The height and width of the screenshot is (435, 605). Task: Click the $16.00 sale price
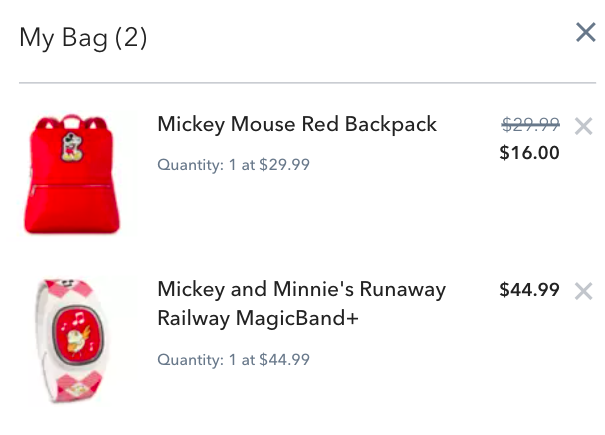coord(529,153)
